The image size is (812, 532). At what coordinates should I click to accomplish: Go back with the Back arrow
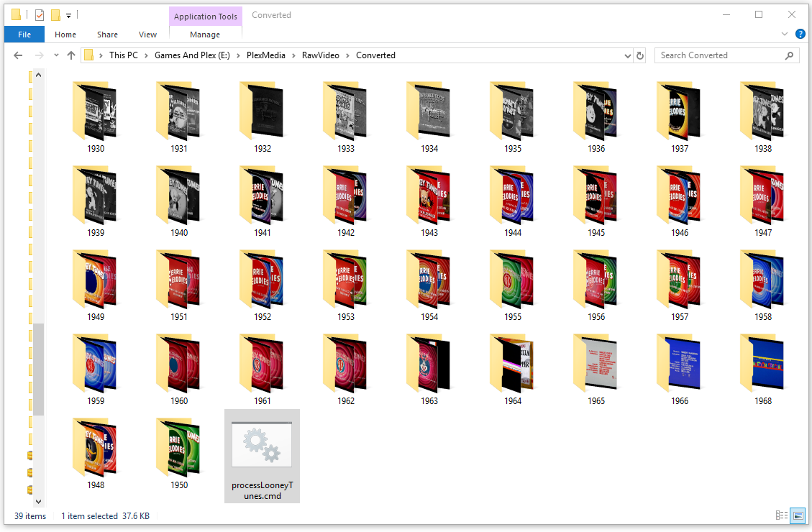pos(19,55)
